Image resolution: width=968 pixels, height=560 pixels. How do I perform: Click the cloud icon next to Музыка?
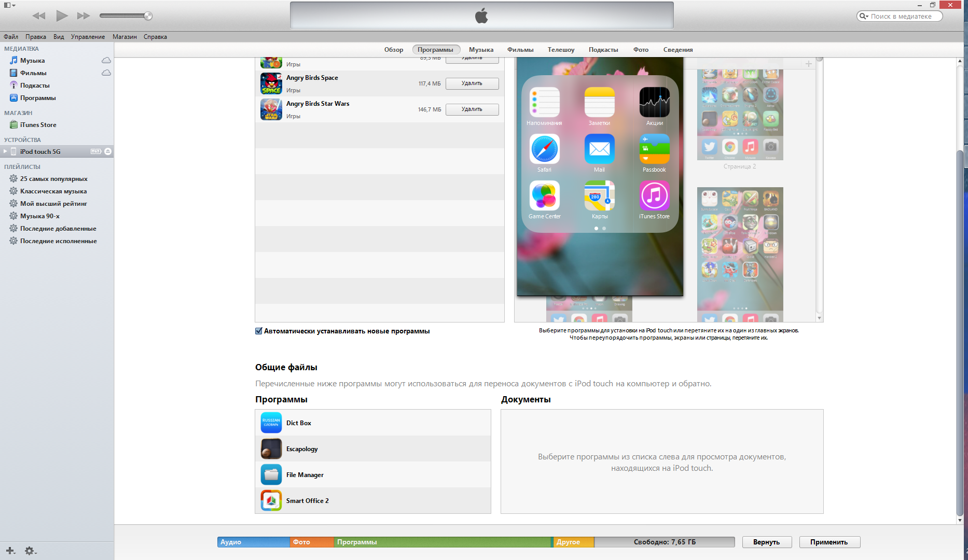coord(106,61)
